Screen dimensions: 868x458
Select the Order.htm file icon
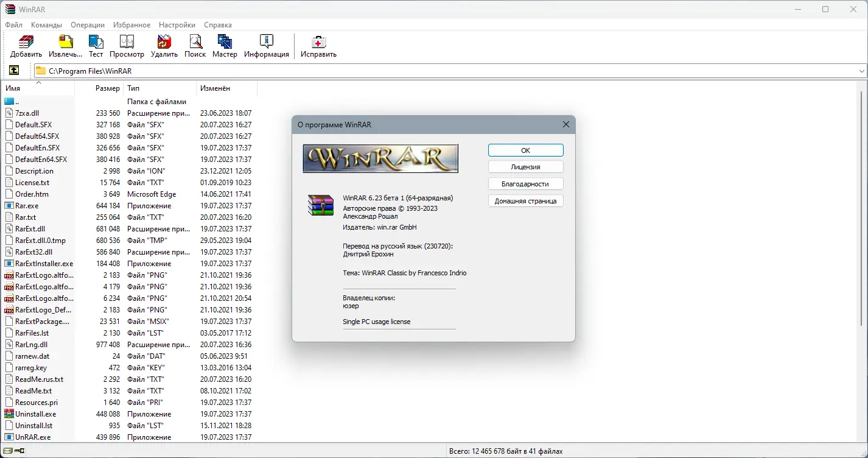9,194
